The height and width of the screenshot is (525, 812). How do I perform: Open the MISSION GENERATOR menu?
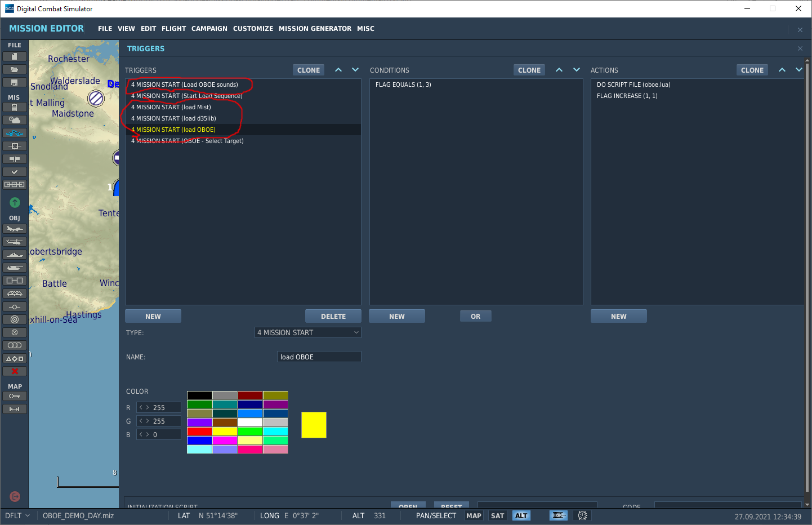315,28
